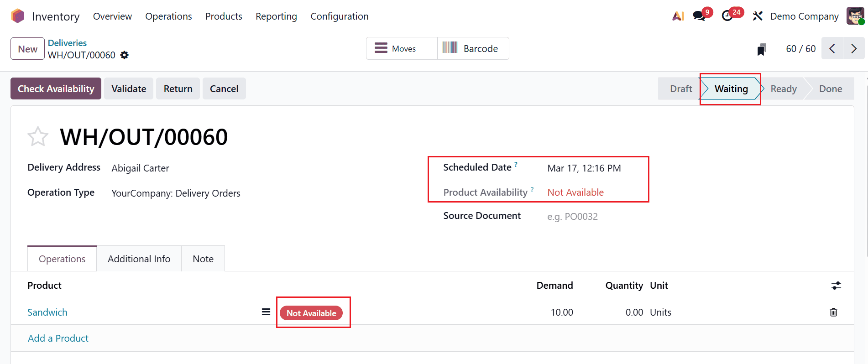
Task: Open the Products menu
Action: pos(224,16)
